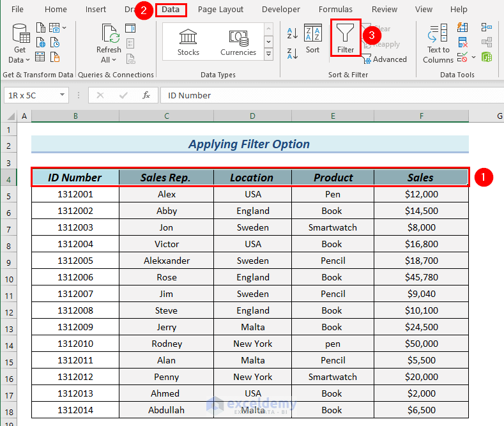Open the File menu

click(x=17, y=10)
